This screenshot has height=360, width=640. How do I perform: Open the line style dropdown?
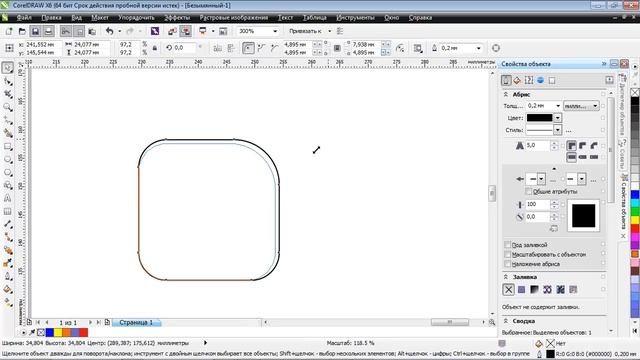(557, 130)
